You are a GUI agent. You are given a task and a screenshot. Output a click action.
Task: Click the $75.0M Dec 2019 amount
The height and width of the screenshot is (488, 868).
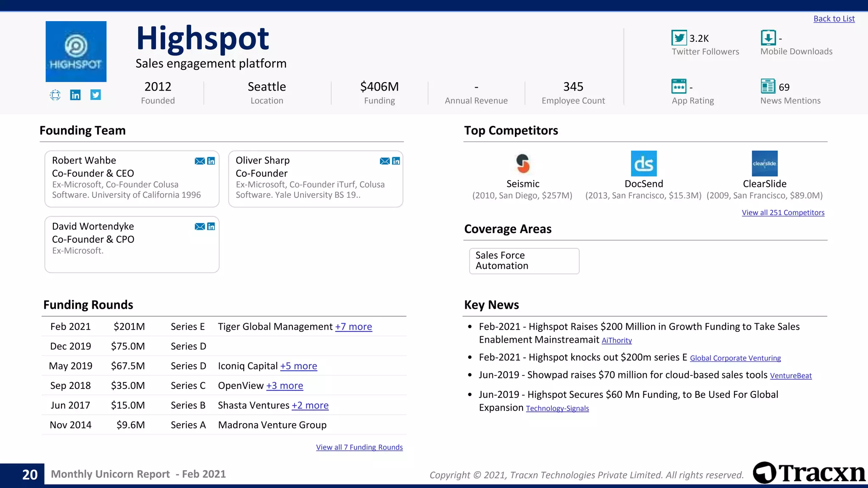pyautogui.click(x=128, y=347)
